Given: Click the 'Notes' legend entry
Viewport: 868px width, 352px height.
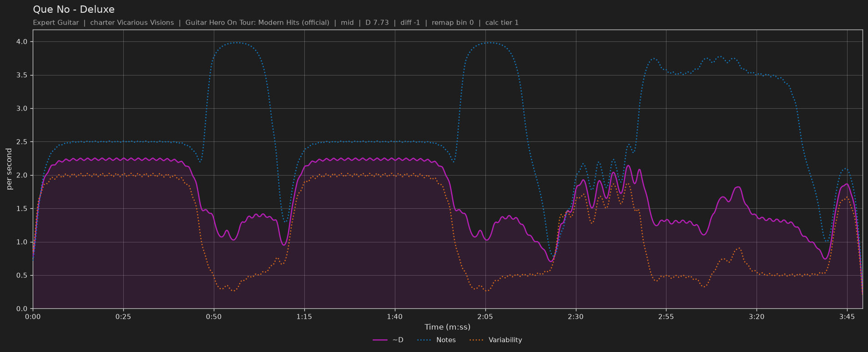Looking at the screenshot, I should click(x=436, y=340).
